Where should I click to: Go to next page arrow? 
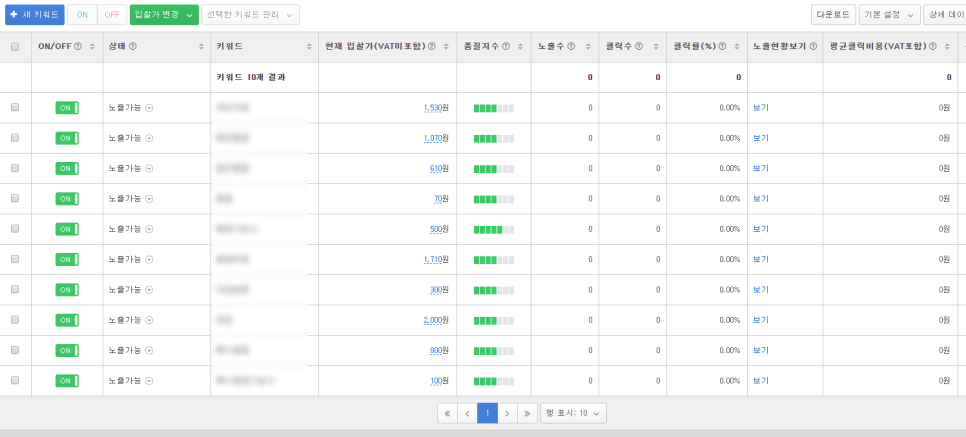click(x=507, y=414)
